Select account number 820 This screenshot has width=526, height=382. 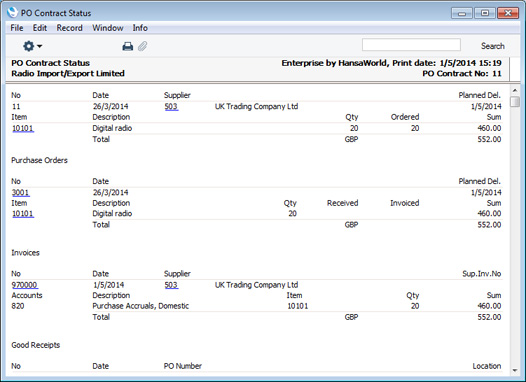(18, 306)
